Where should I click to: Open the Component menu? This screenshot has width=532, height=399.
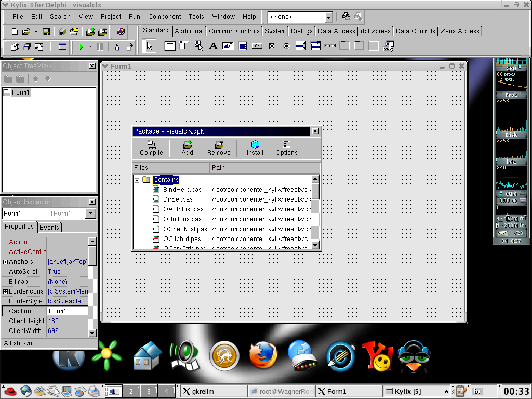(164, 17)
